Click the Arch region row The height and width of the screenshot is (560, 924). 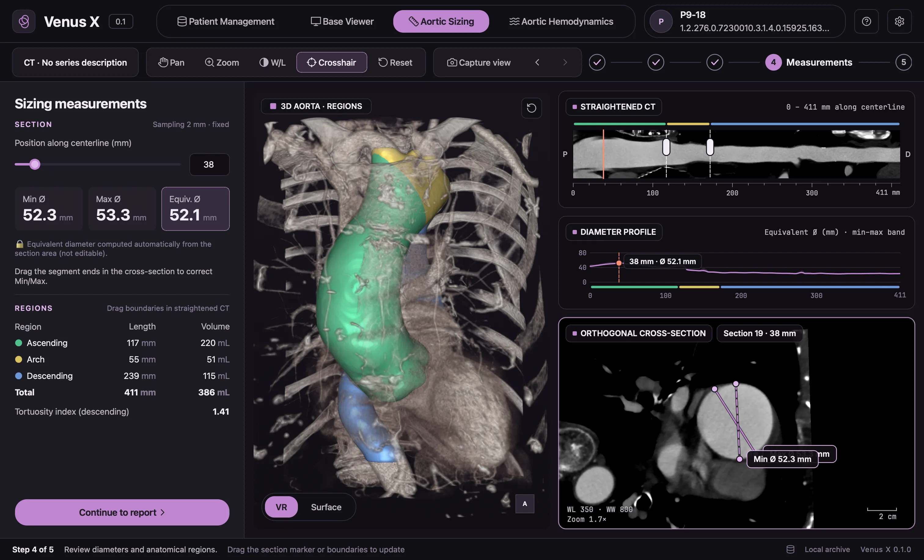122,359
